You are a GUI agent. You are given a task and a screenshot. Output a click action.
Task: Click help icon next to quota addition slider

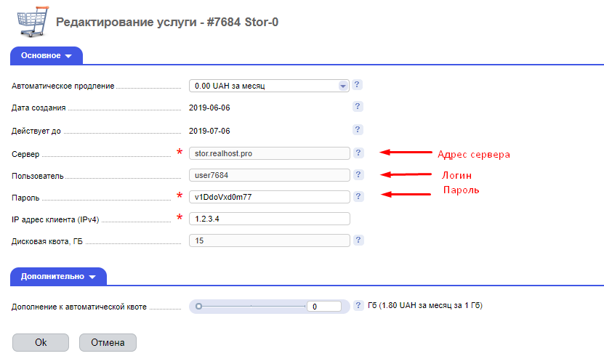[x=358, y=305]
